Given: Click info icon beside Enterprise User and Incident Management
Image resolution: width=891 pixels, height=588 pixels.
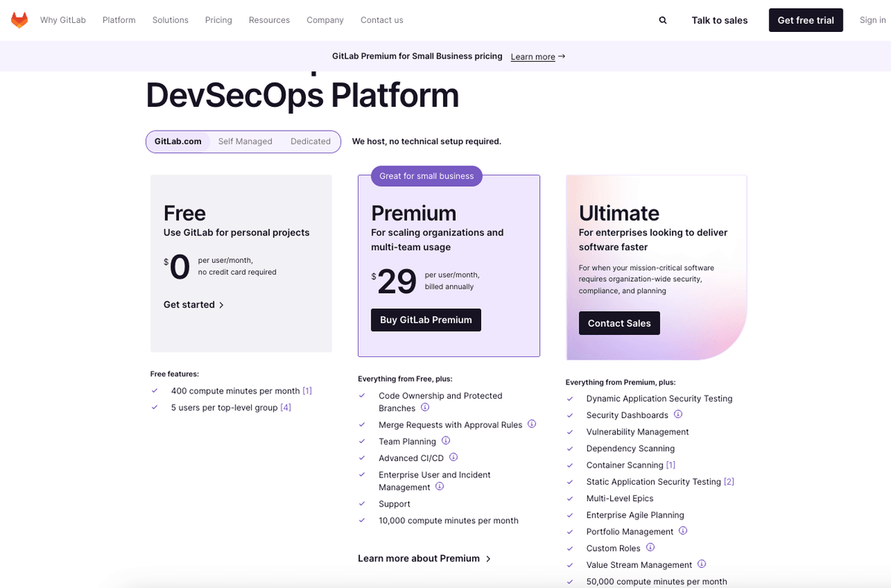Looking at the screenshot, I should click(440, 486).
